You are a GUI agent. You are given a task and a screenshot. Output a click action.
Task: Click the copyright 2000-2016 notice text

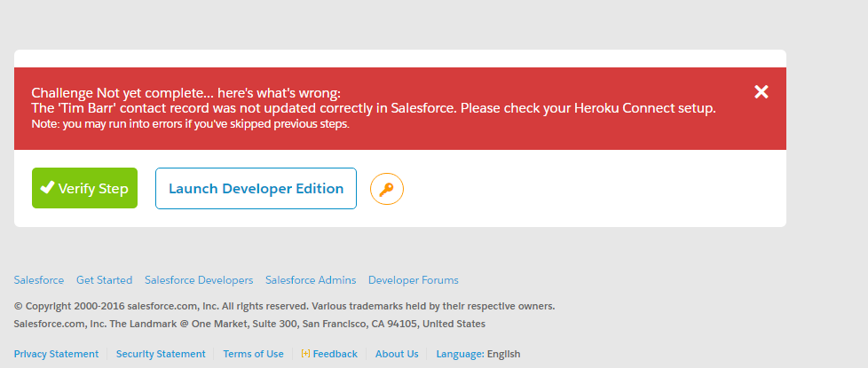pyautogui.click(x=284, y=306)
